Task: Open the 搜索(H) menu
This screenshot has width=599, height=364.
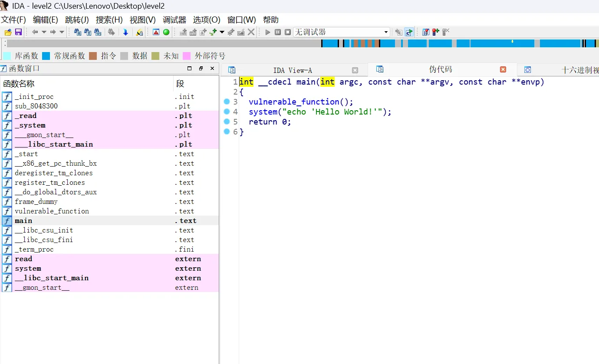Action: click(x=109, y=20)
